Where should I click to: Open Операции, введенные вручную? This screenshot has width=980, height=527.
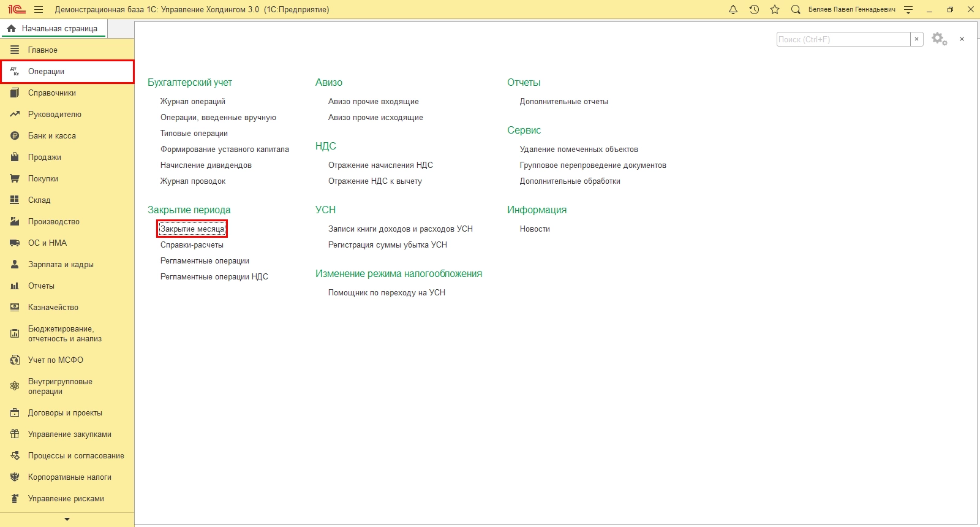pos(218,118)
